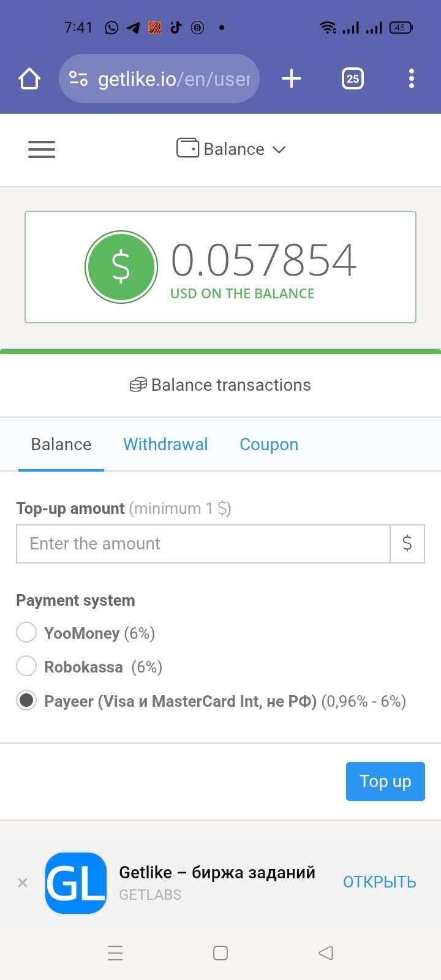The height and width of the screenshot is (980, 441).
Task: Tap the site settings icon in address bar
Action: point(78,78)
